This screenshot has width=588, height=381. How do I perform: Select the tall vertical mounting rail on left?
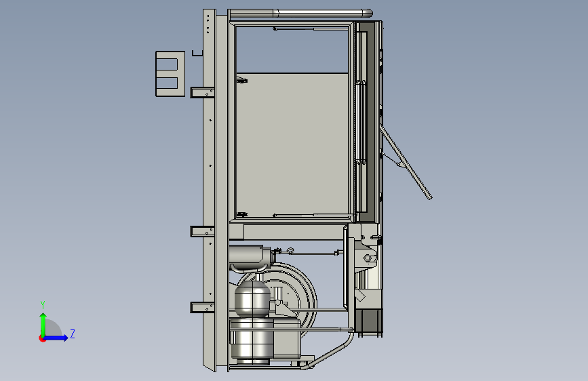pos(210,190)
